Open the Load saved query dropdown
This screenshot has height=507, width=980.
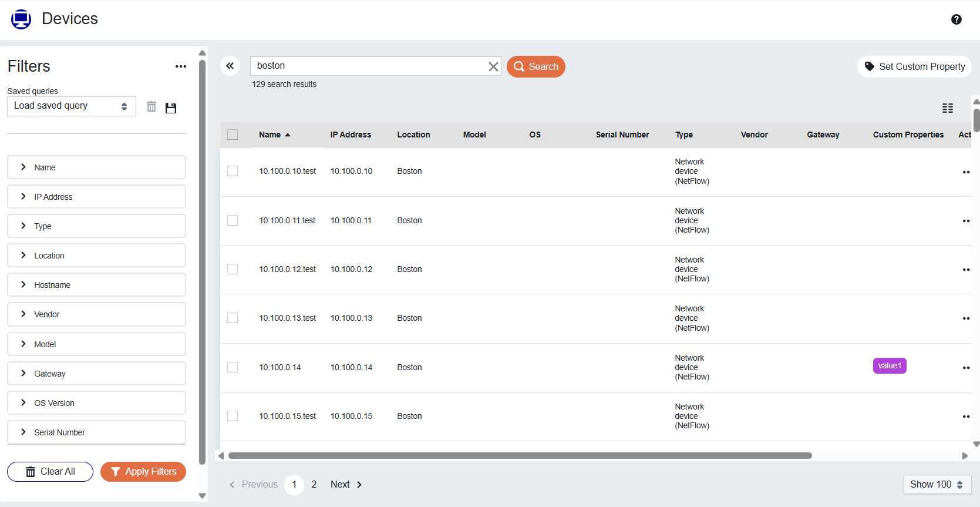pos(71,106)
